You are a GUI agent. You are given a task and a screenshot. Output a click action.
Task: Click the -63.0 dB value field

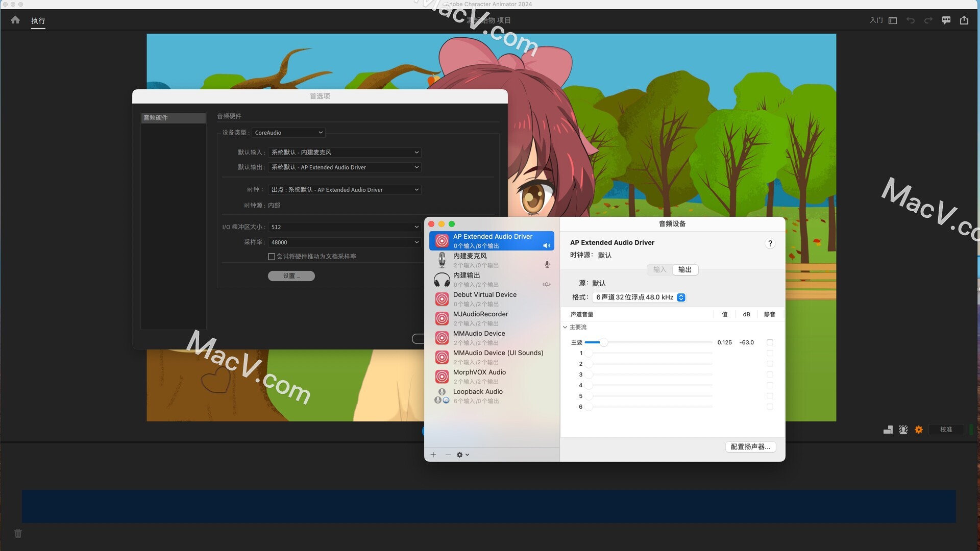pos(746,342)
